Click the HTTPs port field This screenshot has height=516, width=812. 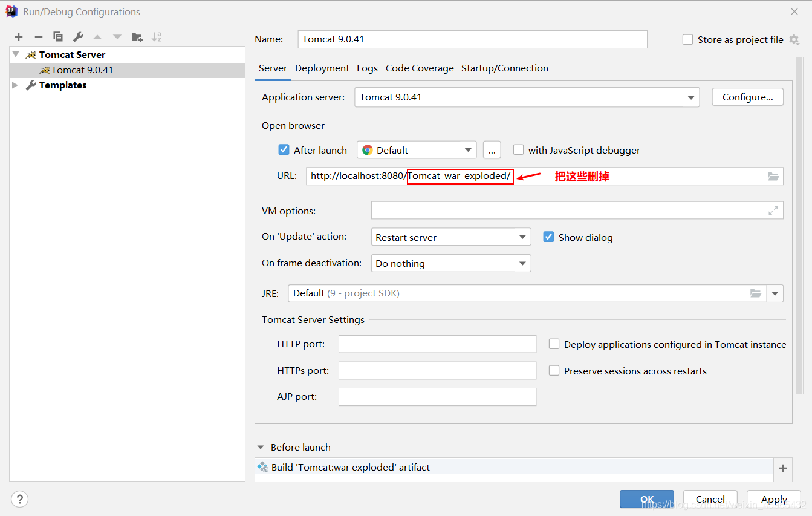pyautogui.click(x=438, y=370)
